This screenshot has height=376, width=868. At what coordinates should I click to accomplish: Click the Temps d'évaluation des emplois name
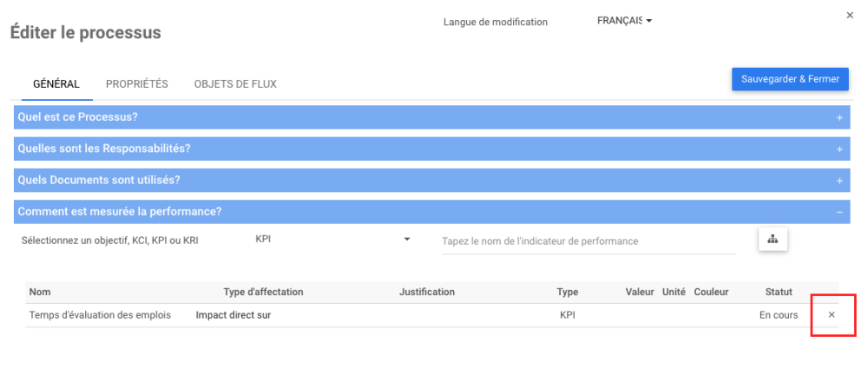coord(100,315)
